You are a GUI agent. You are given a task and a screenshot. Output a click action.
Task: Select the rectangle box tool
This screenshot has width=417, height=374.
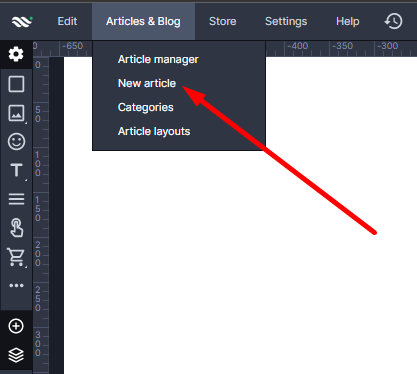point(16,84)
